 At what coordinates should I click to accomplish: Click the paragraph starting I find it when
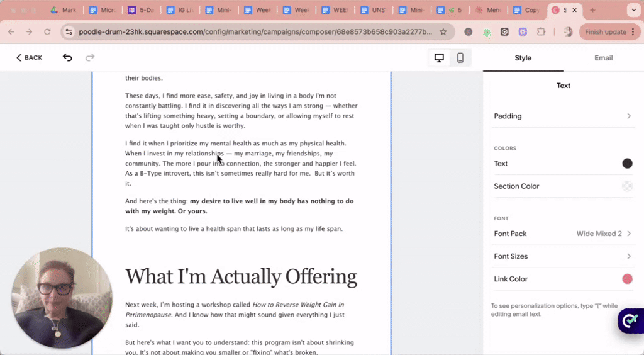(x=241, y=164)
